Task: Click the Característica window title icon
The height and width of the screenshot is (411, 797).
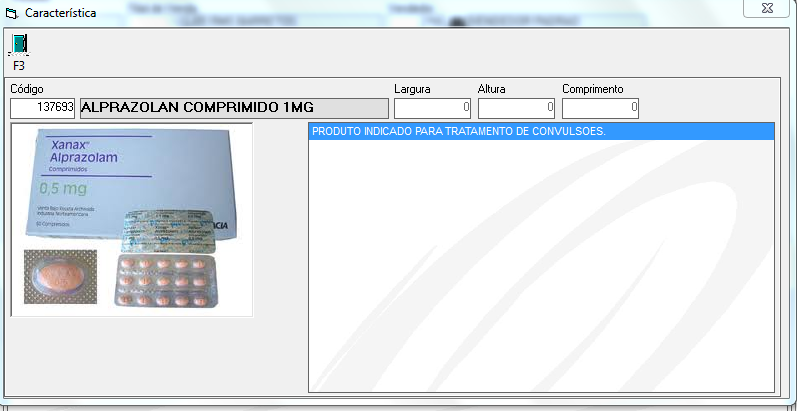Action: [x=11, y=14]
